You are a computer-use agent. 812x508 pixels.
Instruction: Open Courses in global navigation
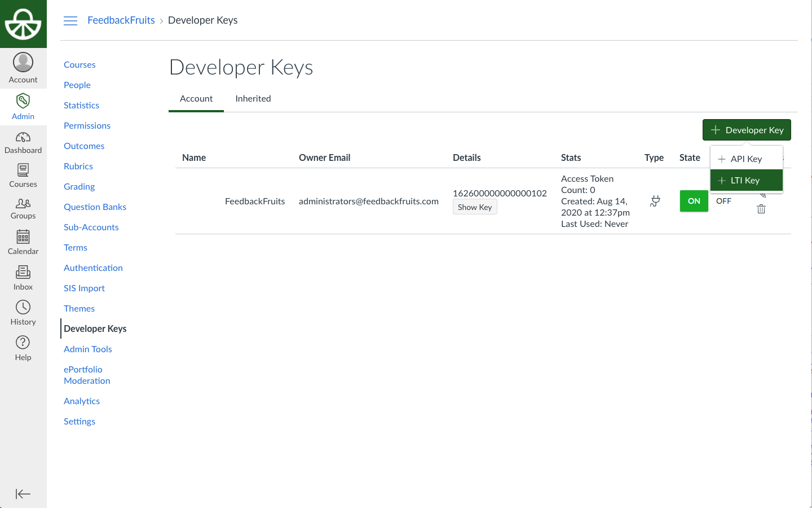(x=23, y=176)
